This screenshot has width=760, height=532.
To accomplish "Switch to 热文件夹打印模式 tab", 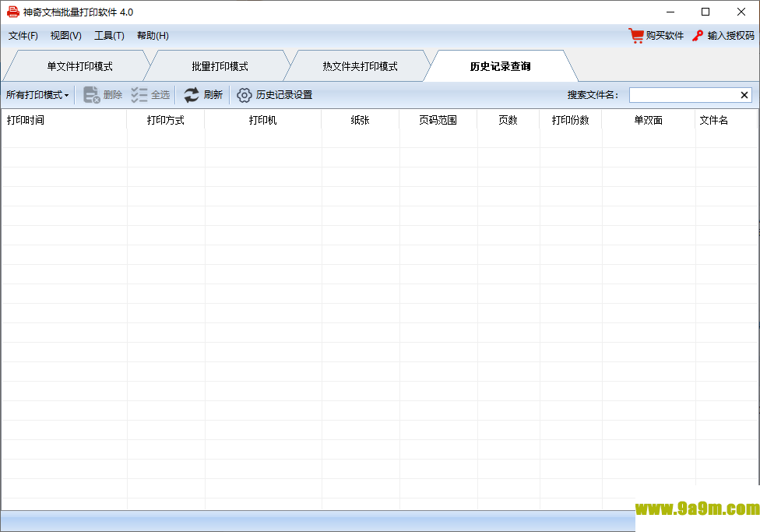I will pos(360,66).
